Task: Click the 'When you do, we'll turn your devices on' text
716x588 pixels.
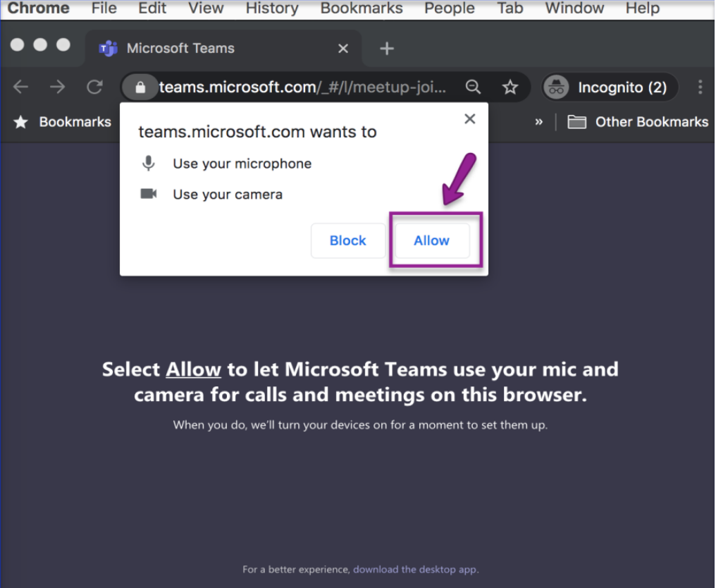Action: [360, 425]
